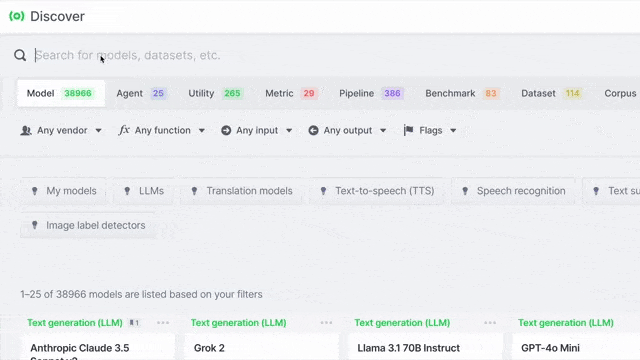This screenshot has height=360, width=640.
Task: Open the Anthropic Claude 3.5 model card
Action: [98, 347]
